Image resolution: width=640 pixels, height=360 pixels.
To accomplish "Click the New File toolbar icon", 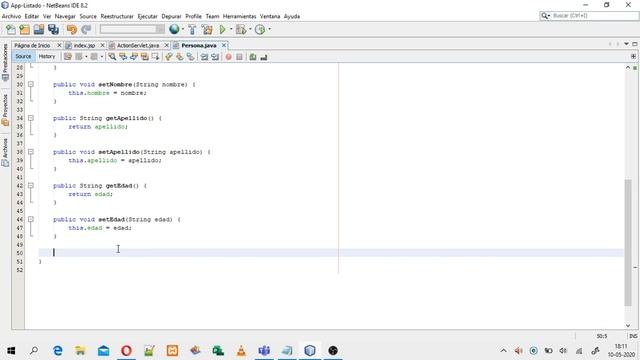I will 11,29.
